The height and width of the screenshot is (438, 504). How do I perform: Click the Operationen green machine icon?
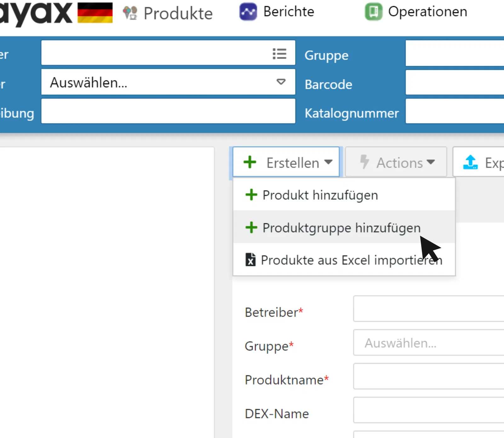tap(373, 12)
